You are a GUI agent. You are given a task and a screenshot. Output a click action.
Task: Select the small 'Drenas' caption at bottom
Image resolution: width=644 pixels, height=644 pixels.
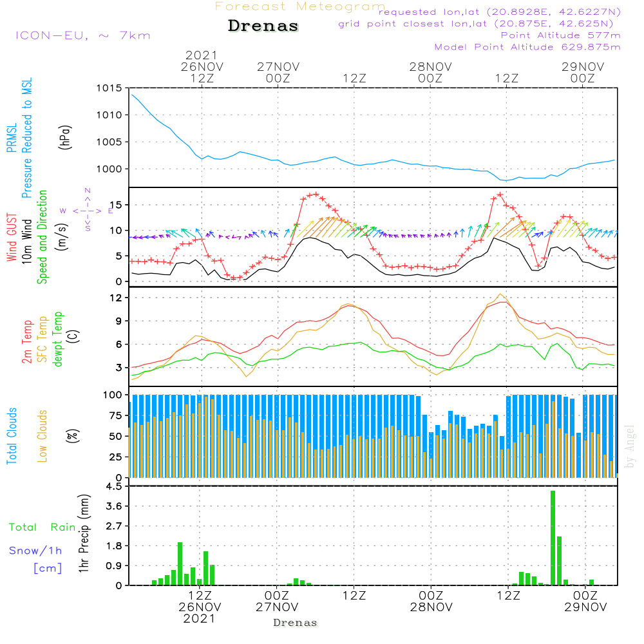point(296,623)
